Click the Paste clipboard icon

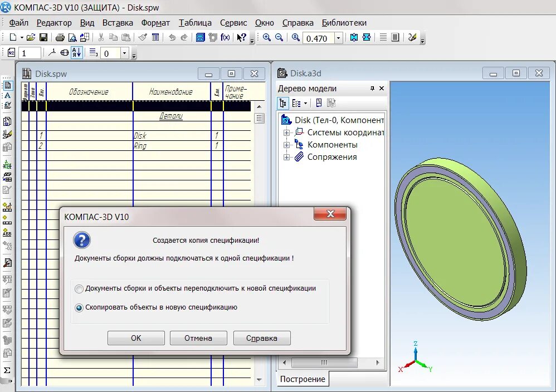click(125, 37)
